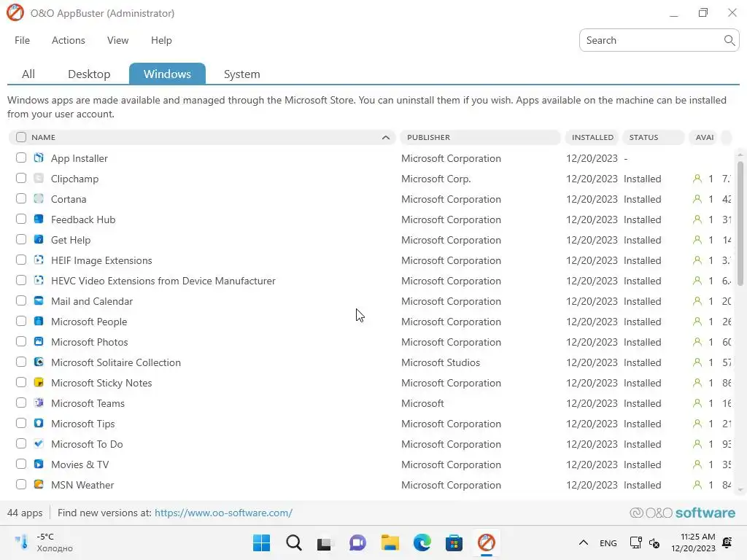
Task: Click the vertical scrollbar thumb
Action: (x=740, y=223)
